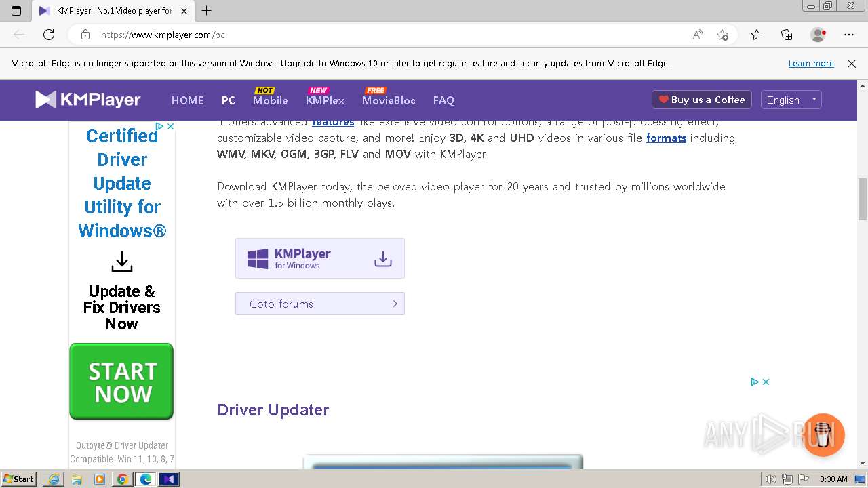Open Goto forums link

[x=320, y=304]
